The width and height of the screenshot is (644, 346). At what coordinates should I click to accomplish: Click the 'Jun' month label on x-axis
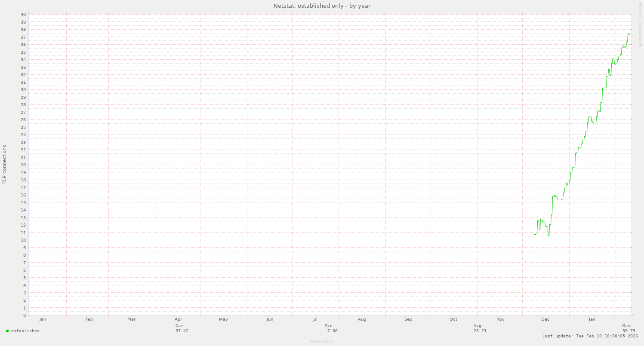click(x=270, y=319)
